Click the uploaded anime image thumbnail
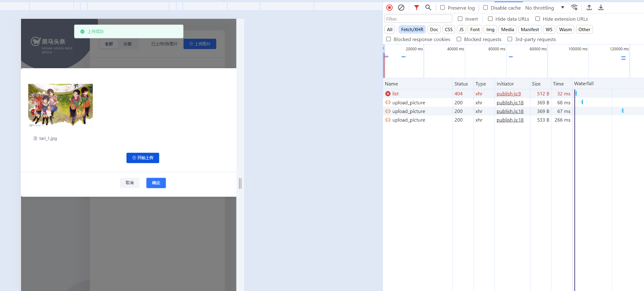Screen dimensions: 644x291 point(61,105)
